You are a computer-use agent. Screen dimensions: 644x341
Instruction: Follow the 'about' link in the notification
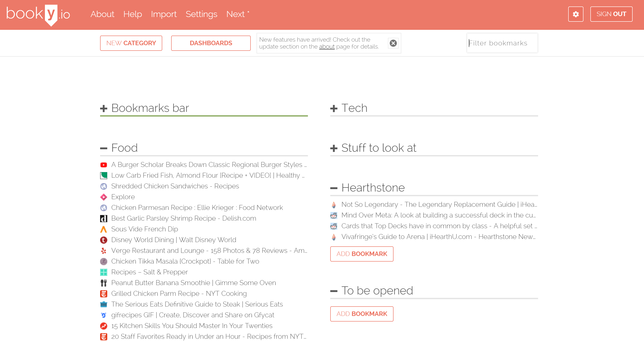[x=326, y=47]
